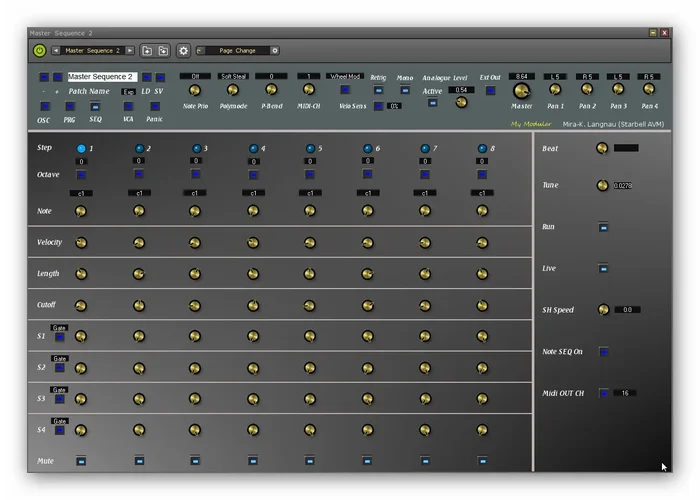Switch to the OSC page
700x500 pixels.
pos(44,106)
